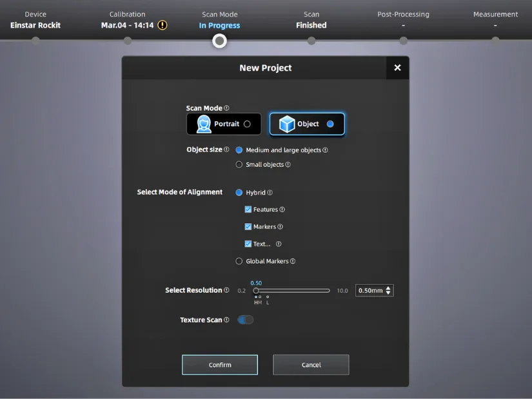Increase resolution with the stepper up arrow
Screen dimensions: 532x399
click(387, 287)
